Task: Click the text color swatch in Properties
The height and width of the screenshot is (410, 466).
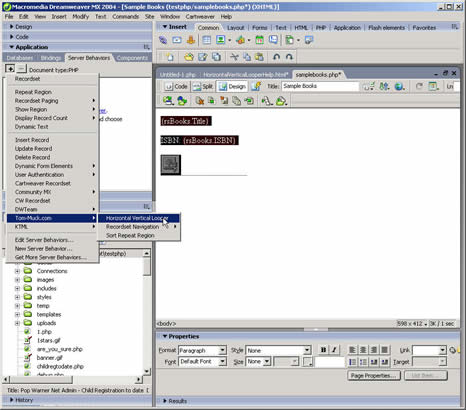Action: point(308,362)
